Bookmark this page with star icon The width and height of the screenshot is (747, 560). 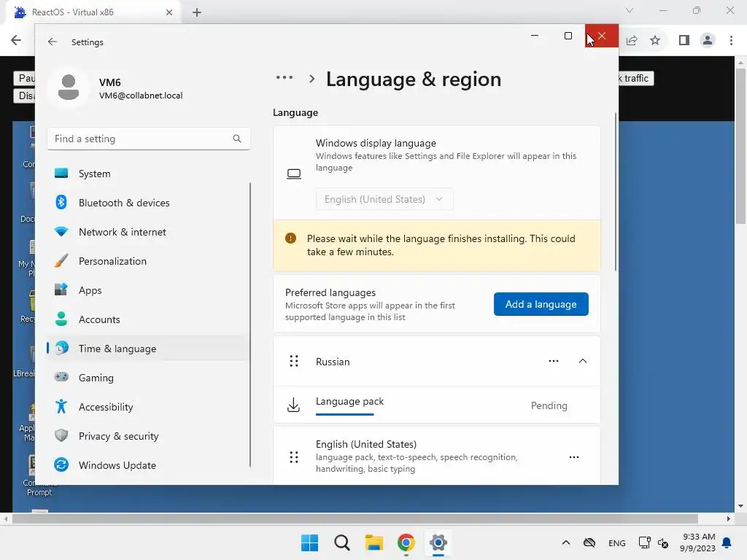(655, 41)
